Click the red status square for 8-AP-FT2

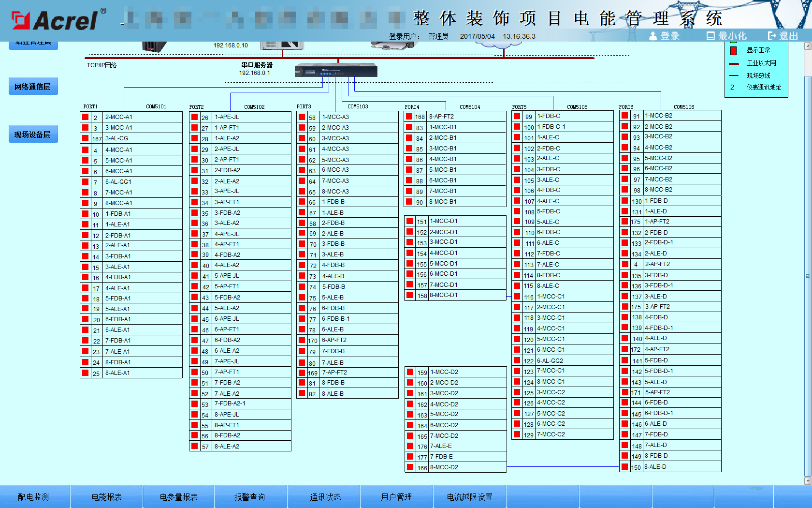(x=409, y=117)
